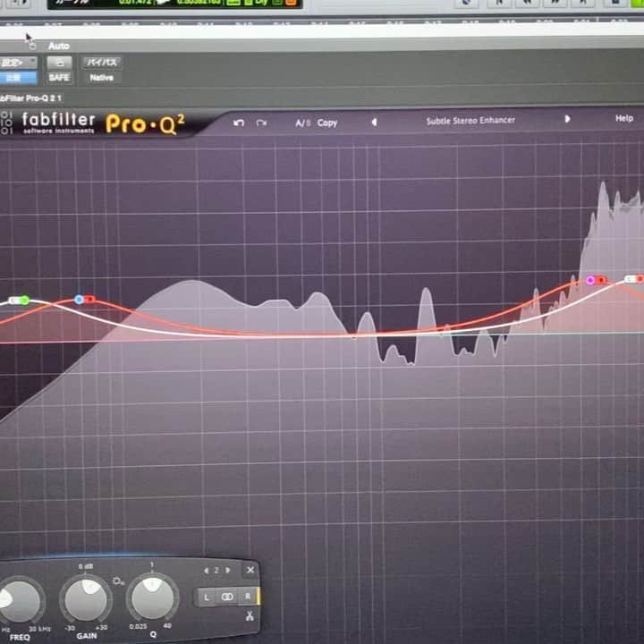
Task: Toggle the SAFE automation button
Action: tap(59, 78)
